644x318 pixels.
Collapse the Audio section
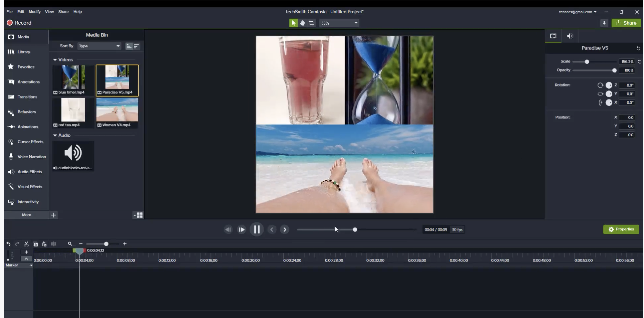(55, 135)
